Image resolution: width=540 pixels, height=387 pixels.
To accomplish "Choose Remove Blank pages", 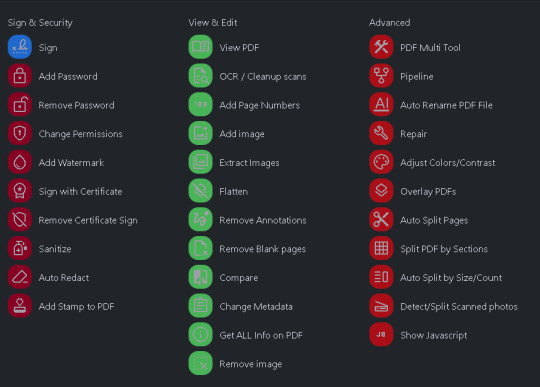I will tap(262, 249).
